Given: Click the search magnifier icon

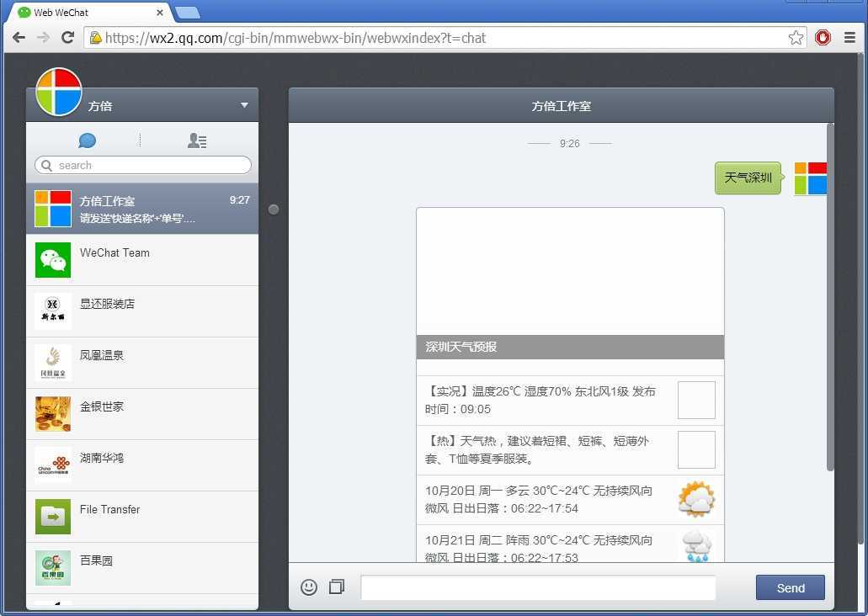Looking at the screenshot, I should 46,165.
